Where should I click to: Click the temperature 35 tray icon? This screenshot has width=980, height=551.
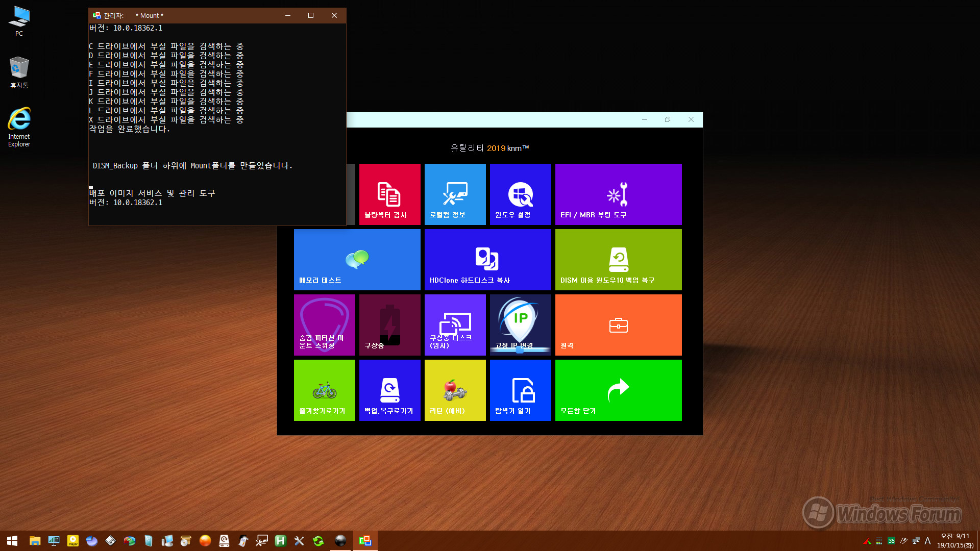tap(891, 541)
